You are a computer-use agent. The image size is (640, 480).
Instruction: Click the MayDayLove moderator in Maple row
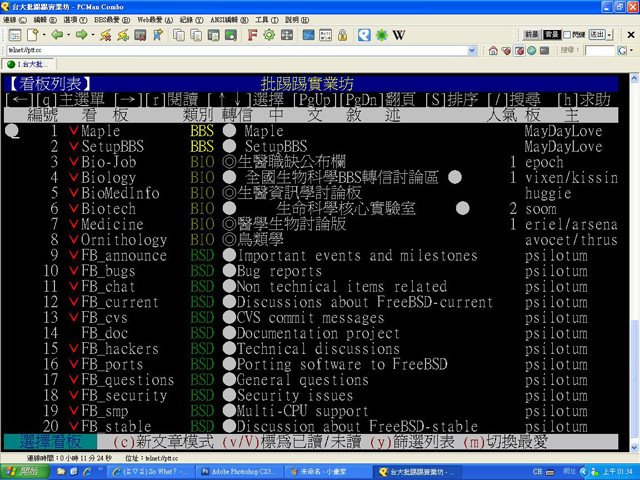(563, 131)
